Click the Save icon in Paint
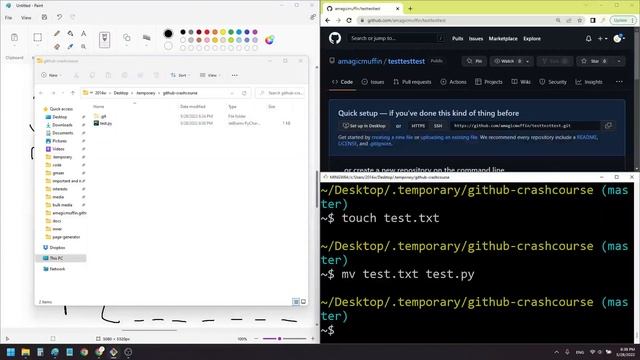 [x=44, y=17]
